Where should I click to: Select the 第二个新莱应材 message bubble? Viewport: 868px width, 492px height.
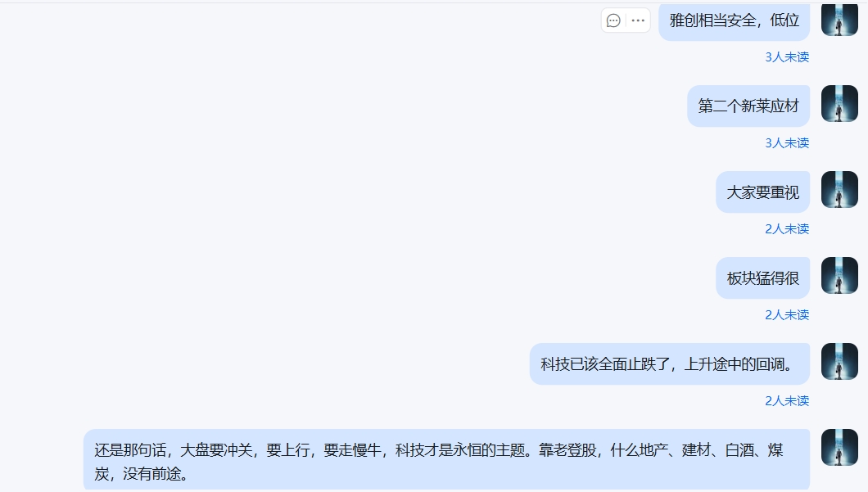(x=748, y=106)
